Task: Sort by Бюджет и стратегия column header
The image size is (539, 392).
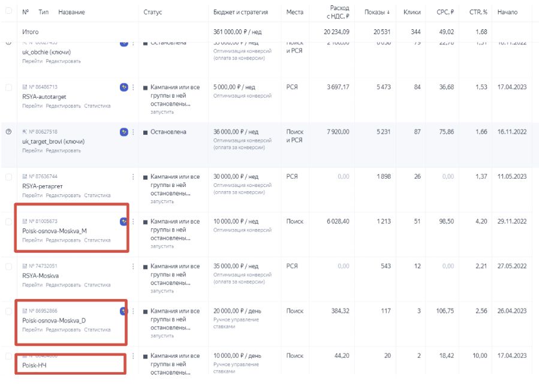Action: (240, 12)
